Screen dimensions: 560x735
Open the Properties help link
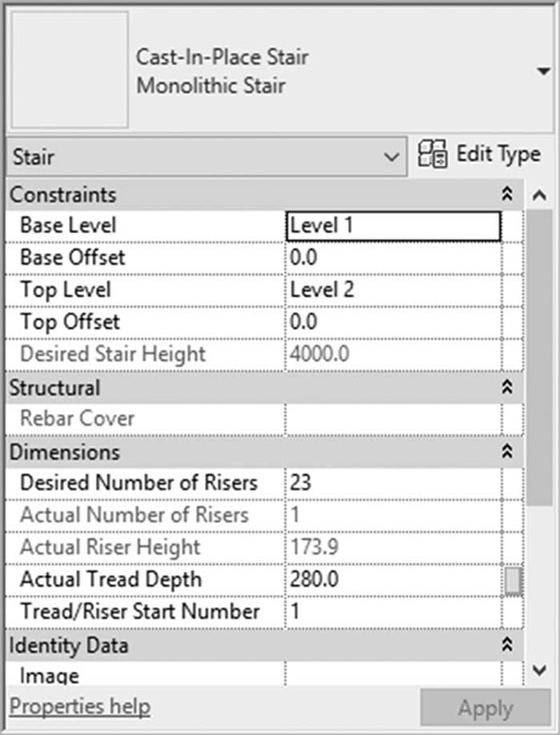point(80,706)
